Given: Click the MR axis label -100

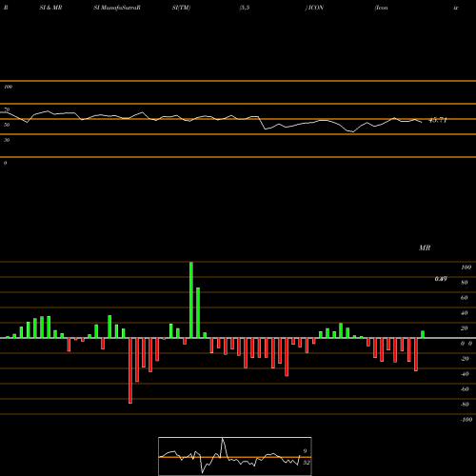Looking at the screenshot, I should [466, 420].
